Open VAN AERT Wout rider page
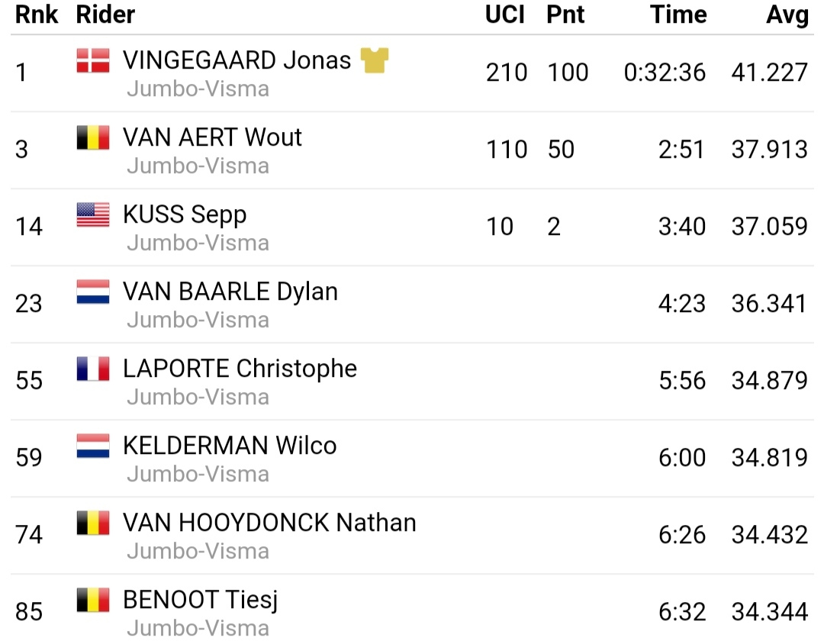 point(212,137)
